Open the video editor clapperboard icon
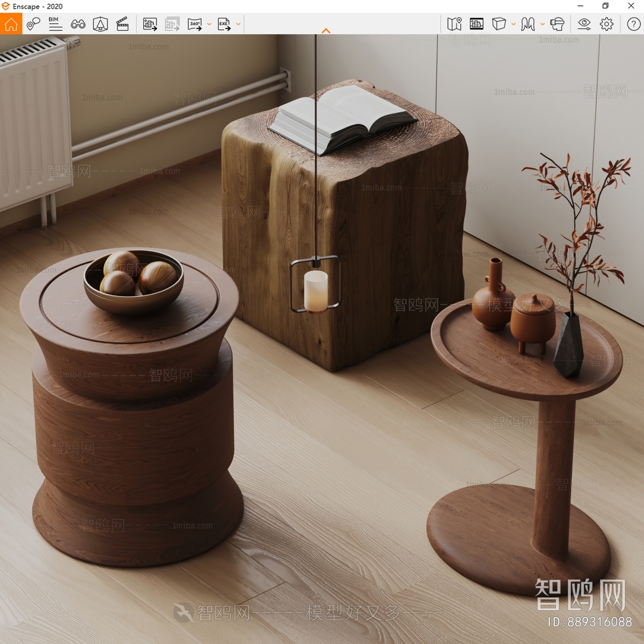The width and height of the screenshot is (644, 644). (122, 24)
